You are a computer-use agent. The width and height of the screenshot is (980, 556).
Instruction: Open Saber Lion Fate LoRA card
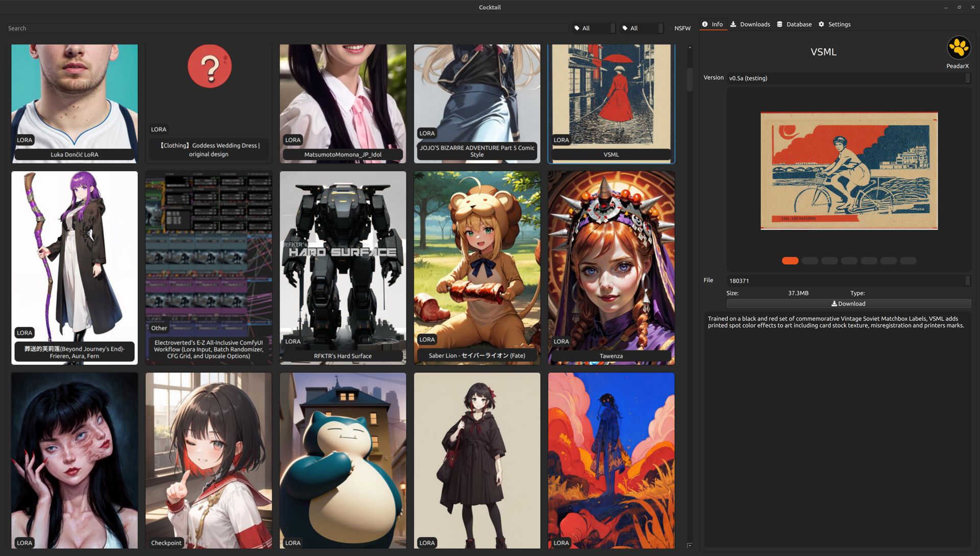(x=477, y=268)
